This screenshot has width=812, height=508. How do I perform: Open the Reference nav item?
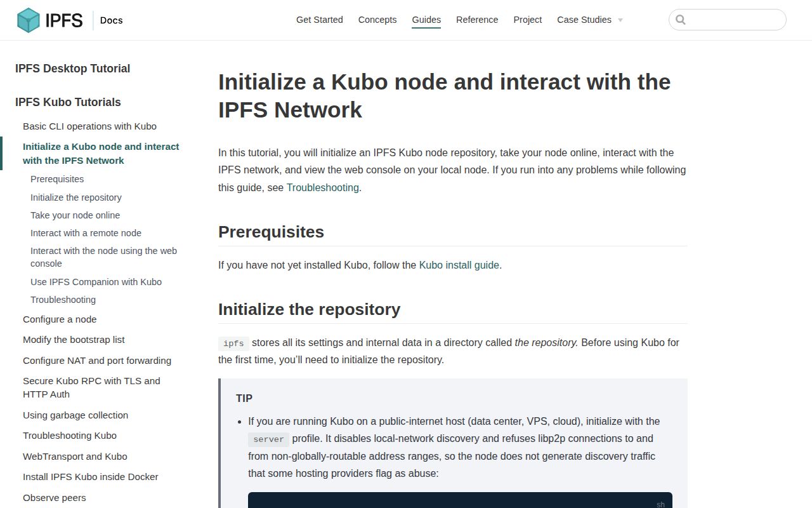[x=477, y=20]
